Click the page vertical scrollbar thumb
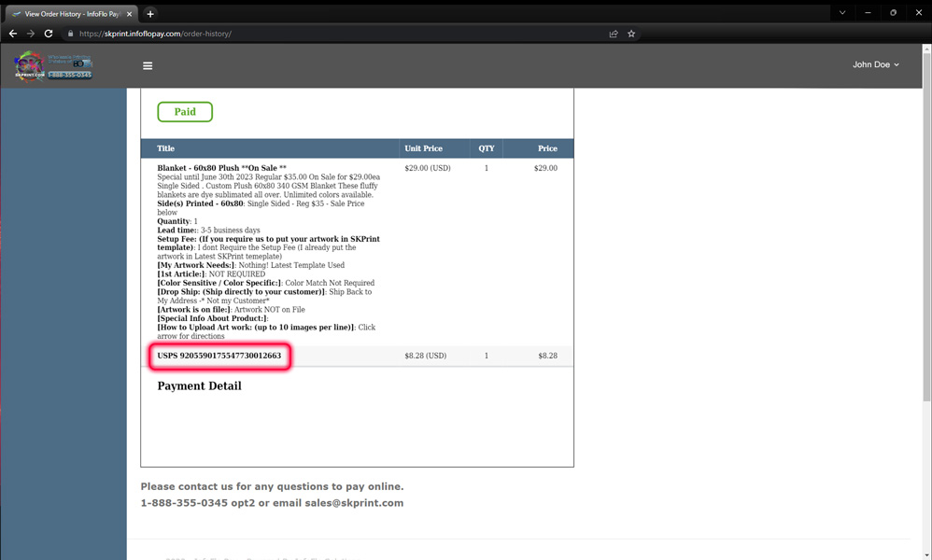Image resolution: width=932 pixels, height=560 pixels. tap(926, 227)
